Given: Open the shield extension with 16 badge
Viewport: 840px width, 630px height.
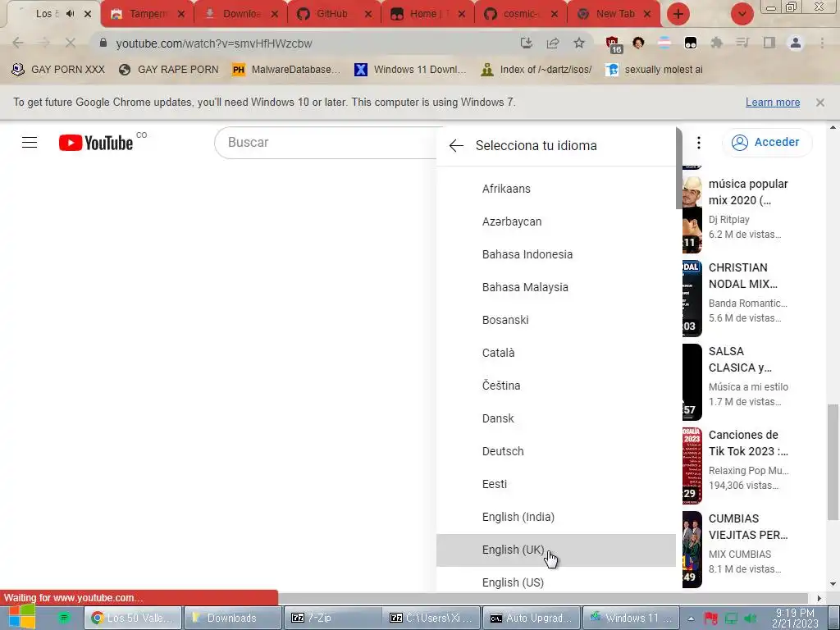Looking at the screenshot, I should [x=613, y=44].
